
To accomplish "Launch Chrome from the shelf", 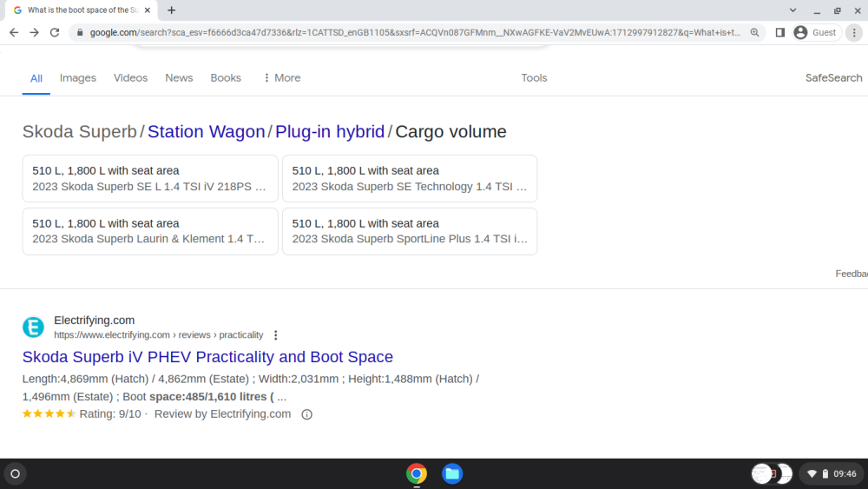I will [x=417, y=474].
